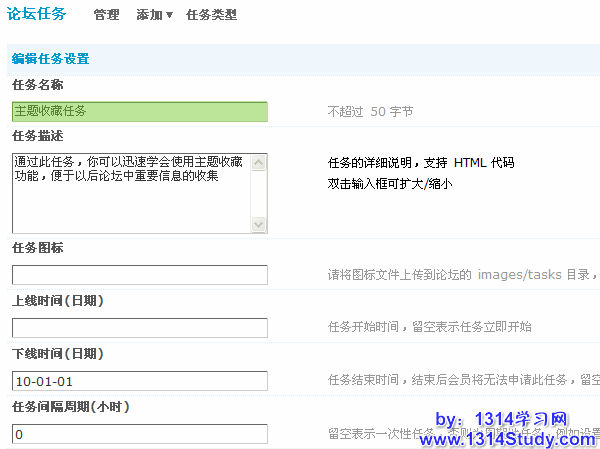Click the 不超过 50 字节 hint text
The height and width of the screenshot is (449, 600).
[370, 112]
